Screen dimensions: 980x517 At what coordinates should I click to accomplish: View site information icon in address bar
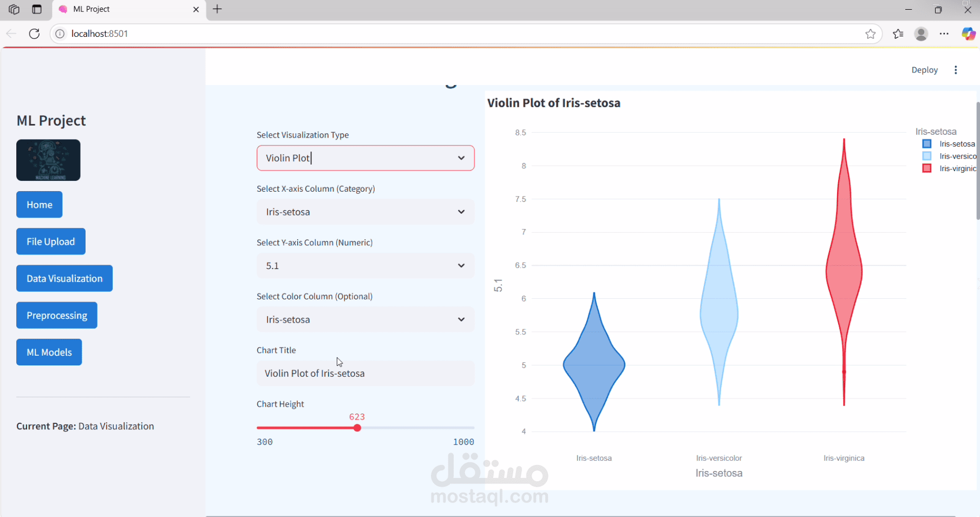tap(60, 34)
